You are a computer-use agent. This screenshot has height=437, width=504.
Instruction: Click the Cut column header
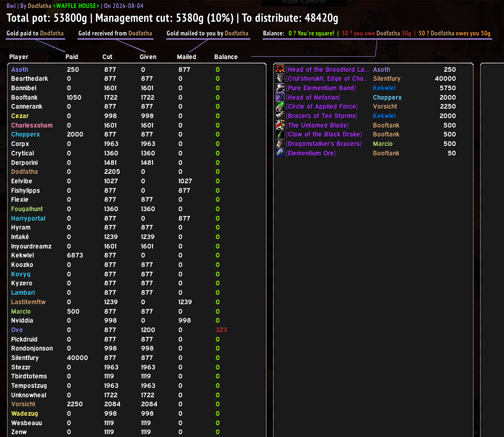(107, 57)
